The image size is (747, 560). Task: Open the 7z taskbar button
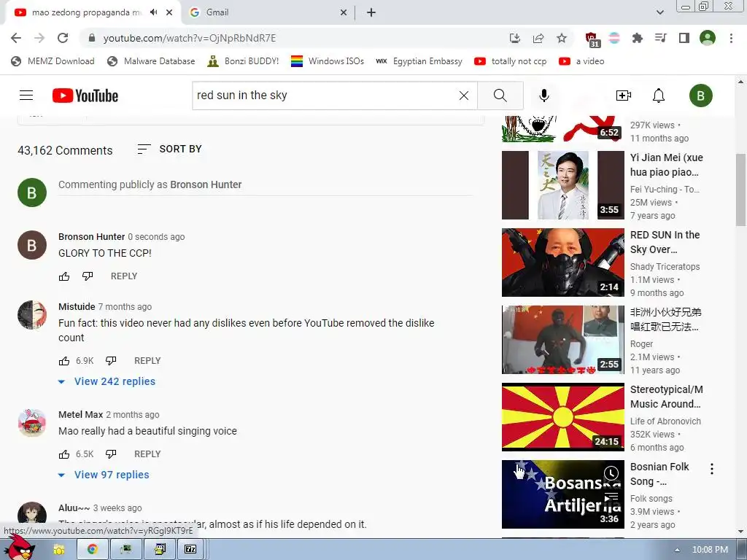coord(190,550)
